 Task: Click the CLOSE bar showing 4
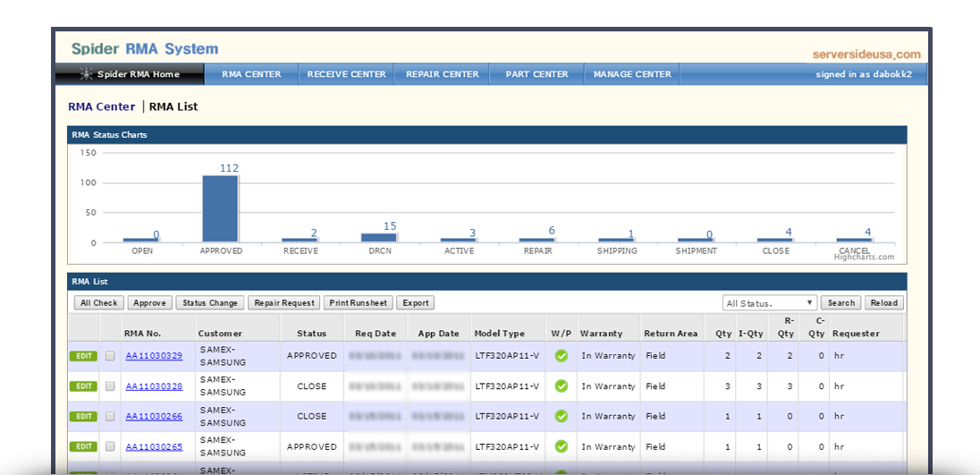pyautogui.click(x=775, y=240)
